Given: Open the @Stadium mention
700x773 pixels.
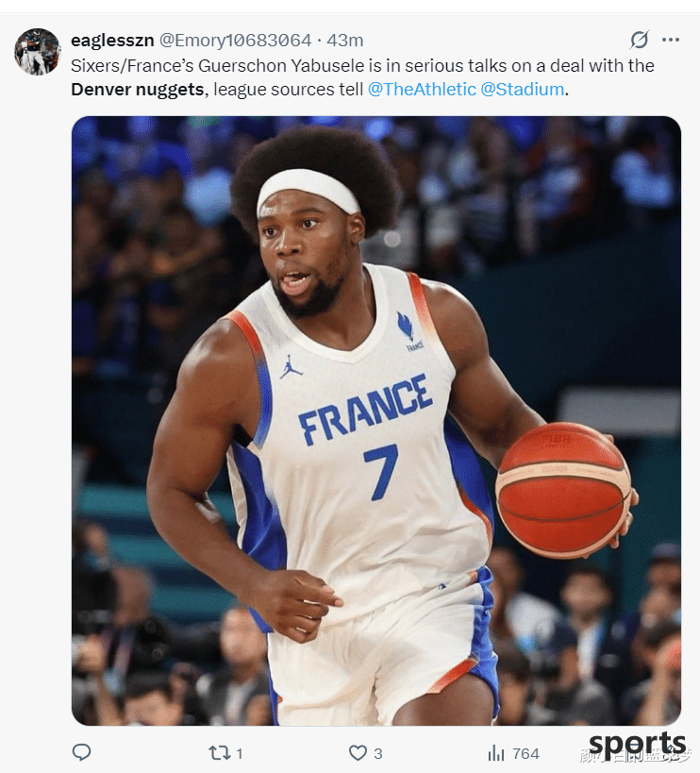Looking at the screenshot, I should click(x=522, y=90).
